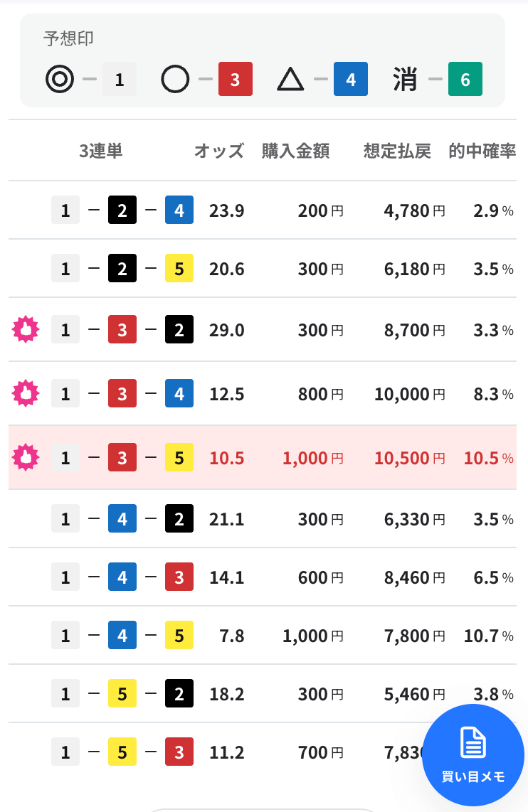Click the 10,500円 expected payout value

tap(410, 458)
